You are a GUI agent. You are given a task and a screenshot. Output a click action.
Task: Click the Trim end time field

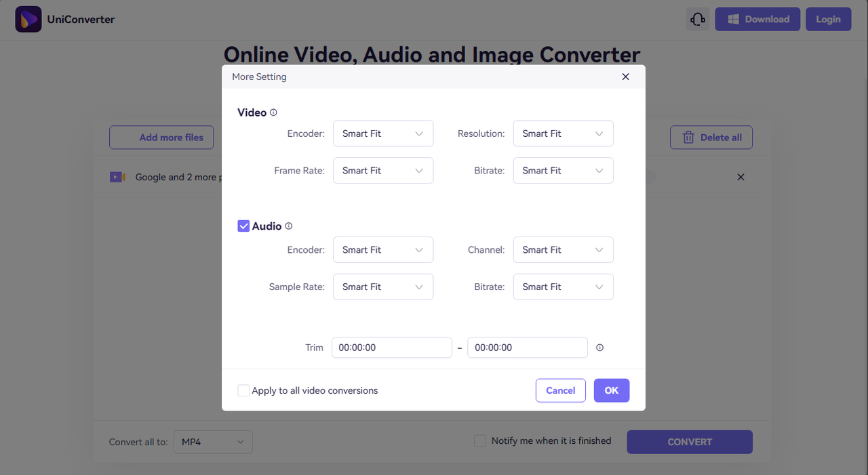tap(528, 348)
